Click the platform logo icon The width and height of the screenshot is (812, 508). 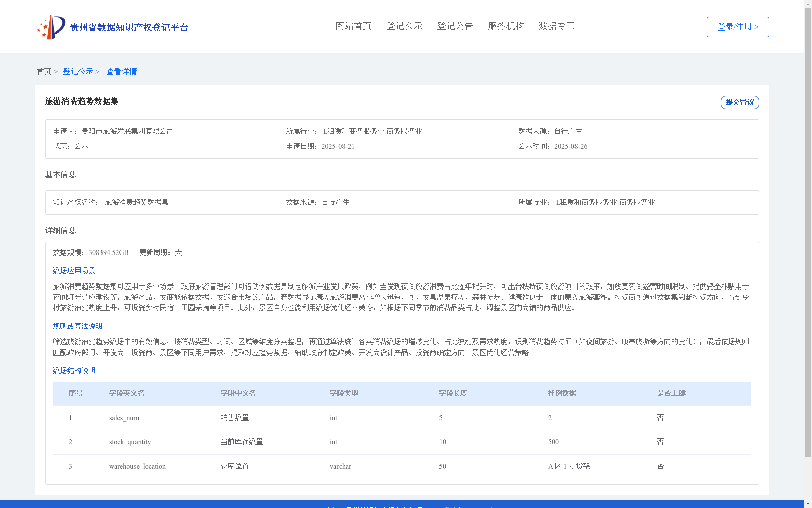tap(51, 27)
